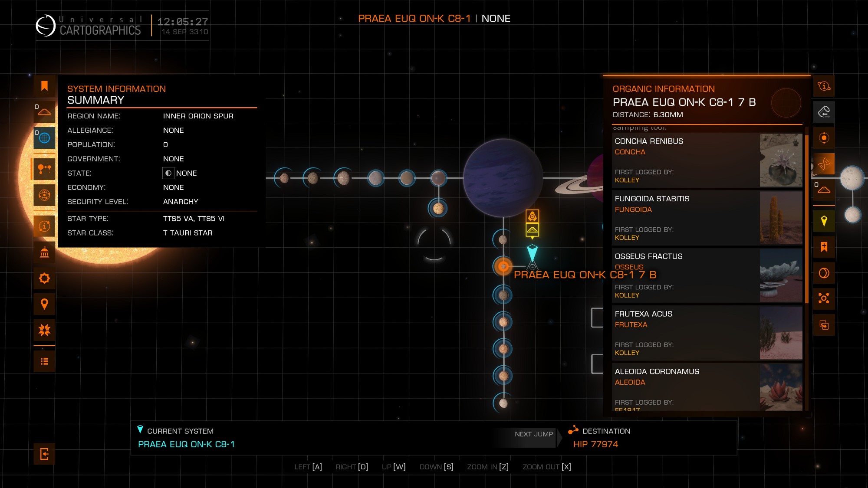Click the copy-transfer icon at bottom of right sidebar
This screenshot has height=488, width=868.
824,325
